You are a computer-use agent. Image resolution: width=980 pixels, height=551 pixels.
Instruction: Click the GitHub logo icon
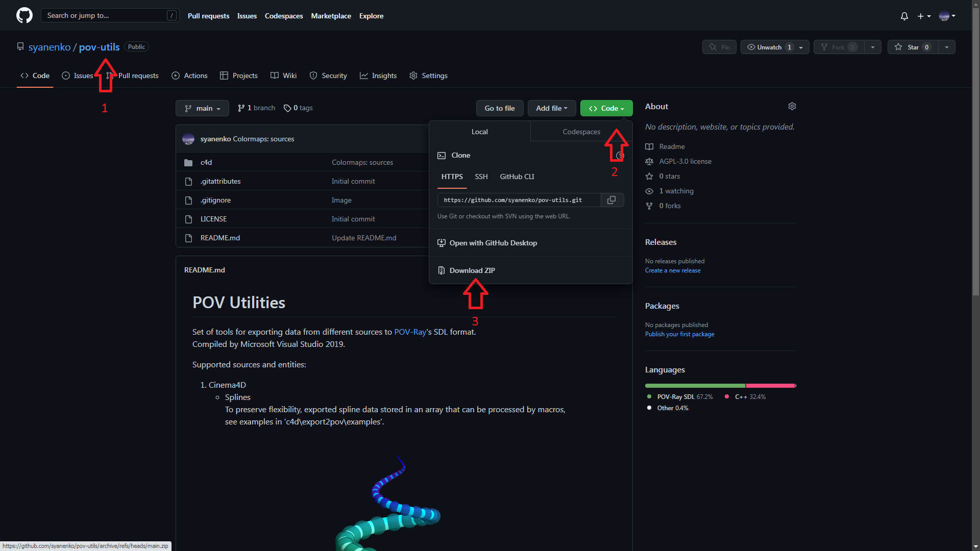tap(24, 15)
